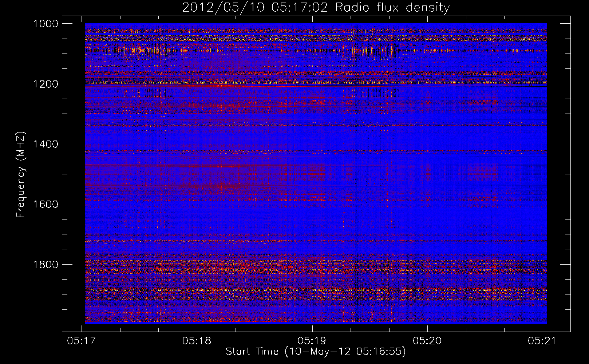This screenshot has width=589, height=364.
Task: Click the 05:19 time axis label
Action: click(312, 341)
